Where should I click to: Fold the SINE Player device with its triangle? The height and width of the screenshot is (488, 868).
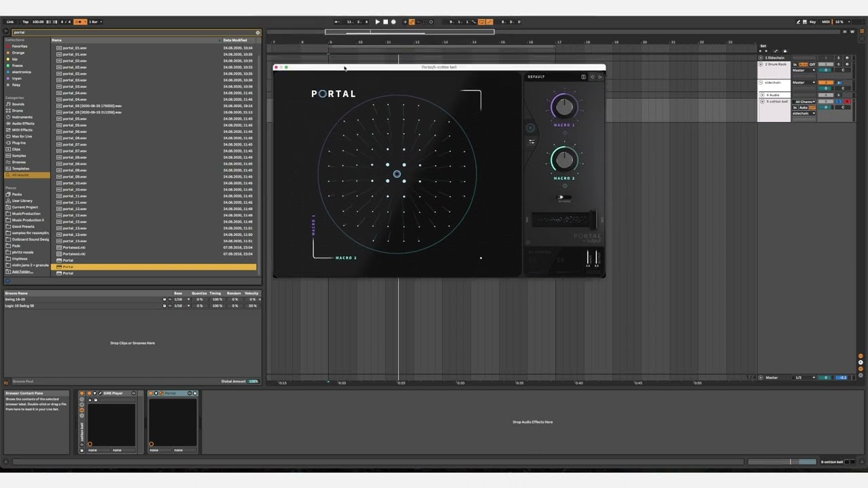pyautogui.click(x=94, y=393)
